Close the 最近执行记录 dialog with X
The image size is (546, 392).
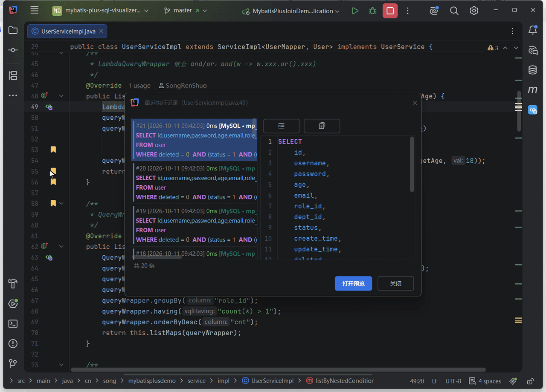point(415,103)
